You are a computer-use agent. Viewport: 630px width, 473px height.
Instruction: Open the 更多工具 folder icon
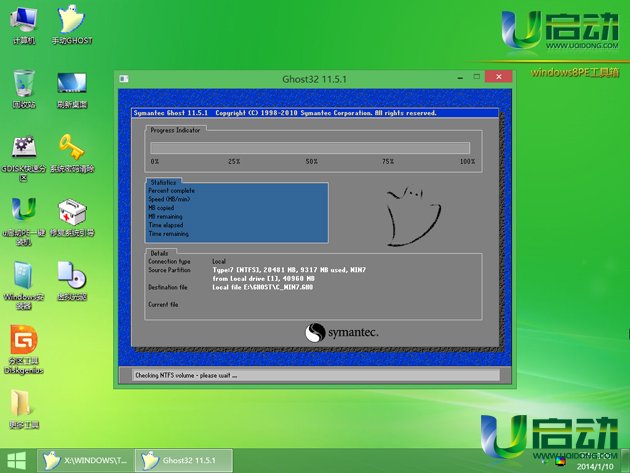click(24, 409)
